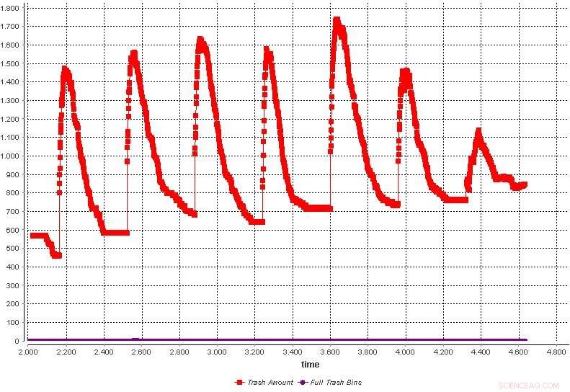Click the purple Full Trash Bins legend marker
The width and height of the screenshot is (570, 392).
pos(302,382)
